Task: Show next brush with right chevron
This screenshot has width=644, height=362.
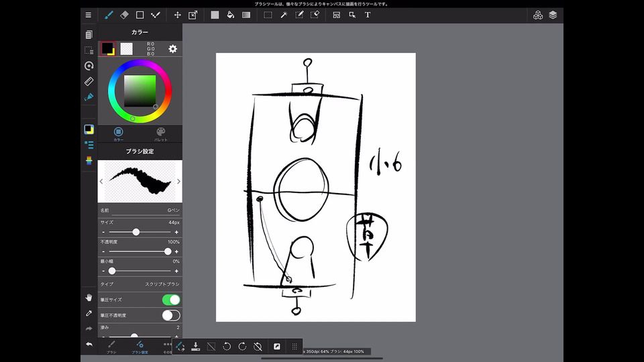Action: pyautogui.click(x=178, y=182)
